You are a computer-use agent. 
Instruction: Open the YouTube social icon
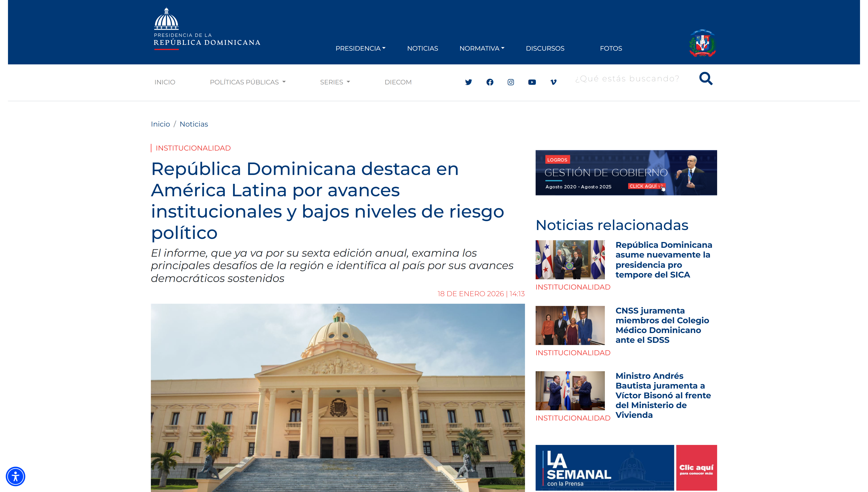click(532, 82)
